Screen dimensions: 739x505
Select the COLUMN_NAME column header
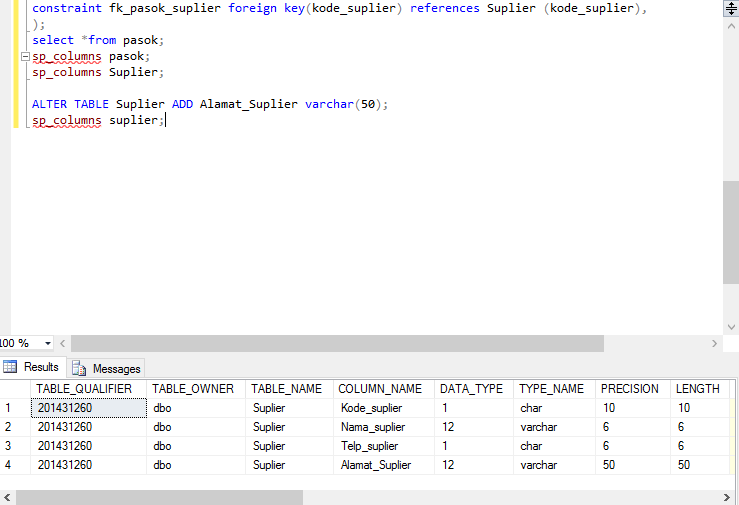384,389
